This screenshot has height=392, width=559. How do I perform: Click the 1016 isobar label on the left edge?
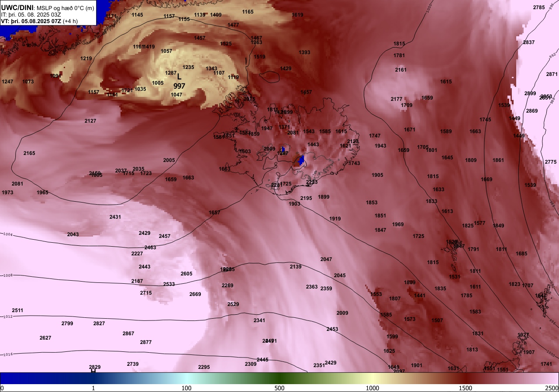[7, 354]
